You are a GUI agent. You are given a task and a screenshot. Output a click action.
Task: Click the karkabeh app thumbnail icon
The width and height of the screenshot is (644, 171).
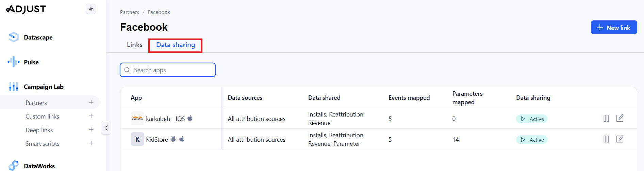click(x=137, y=119)
